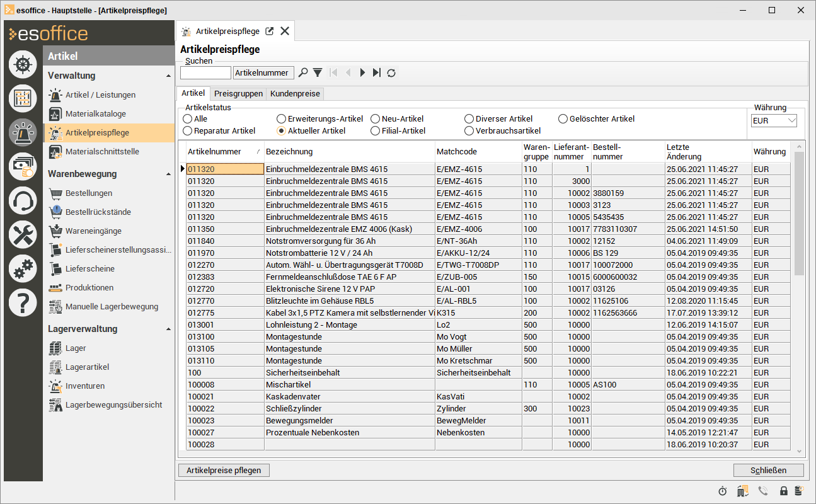Close the Artikelpreispflege tab with X

pyautogui.click(x=285, y=31)
